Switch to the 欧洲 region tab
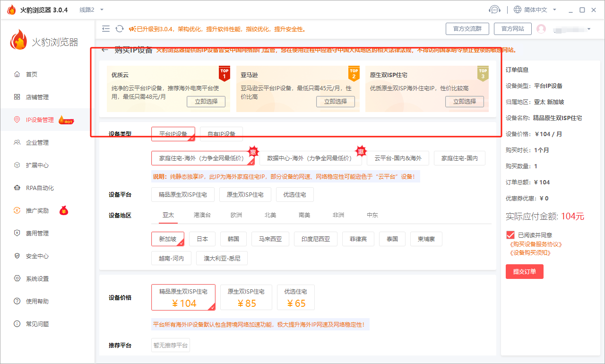 236,215
